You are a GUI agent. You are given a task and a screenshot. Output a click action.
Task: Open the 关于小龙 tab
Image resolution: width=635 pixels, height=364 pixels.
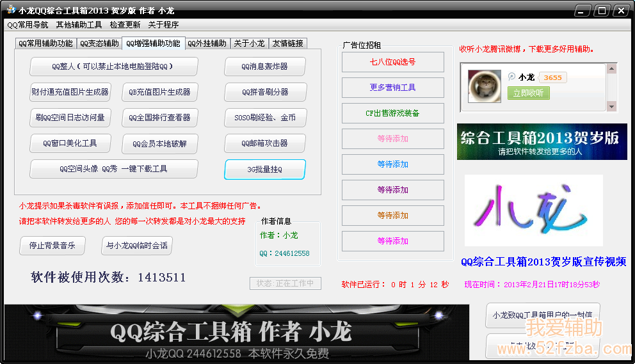[x=249, y=44]
